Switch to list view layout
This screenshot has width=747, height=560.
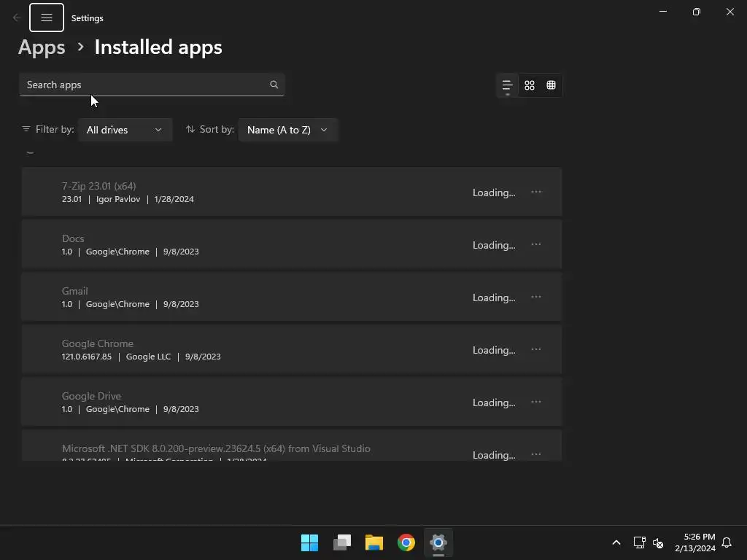coord(507,85)
